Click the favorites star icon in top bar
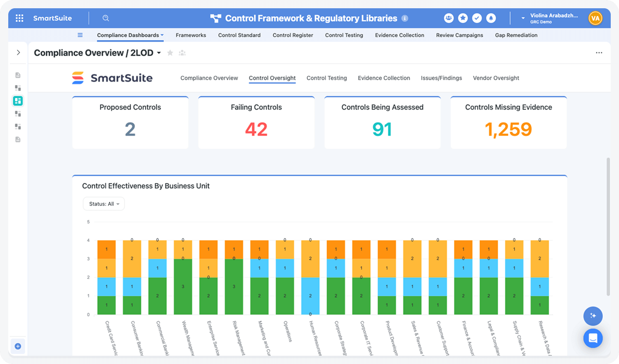The height and width of the screenshot is (364, 619). click(463, 18)
